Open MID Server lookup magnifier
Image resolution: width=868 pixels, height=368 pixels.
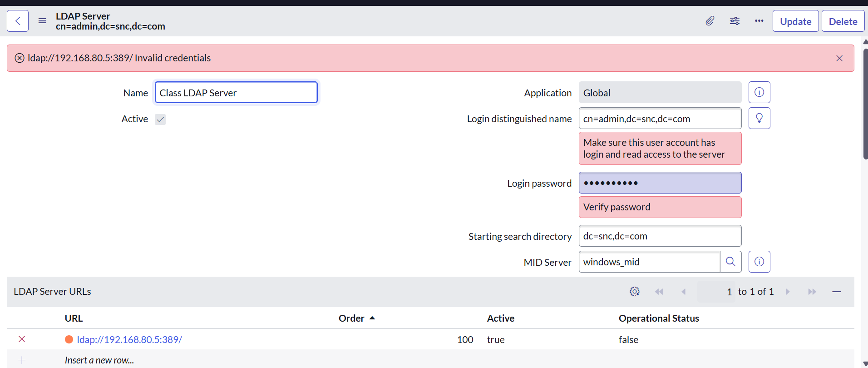tap(730, 262)
